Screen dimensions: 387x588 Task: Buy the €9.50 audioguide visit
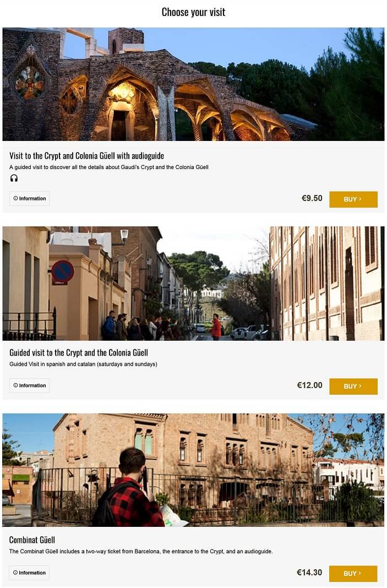pyautogui.click(x=353, y=199)
